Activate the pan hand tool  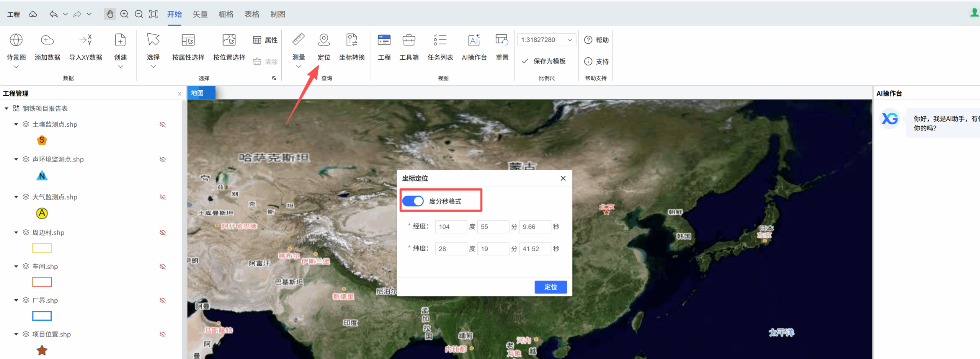(110, 14)
